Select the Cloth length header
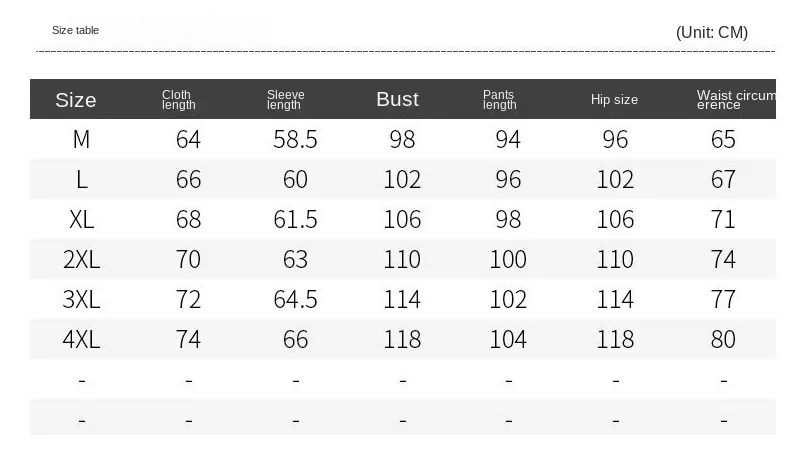 coord(179,100)
